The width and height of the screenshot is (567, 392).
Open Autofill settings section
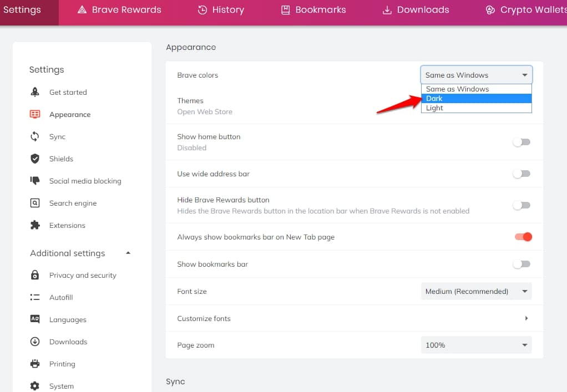61,297
